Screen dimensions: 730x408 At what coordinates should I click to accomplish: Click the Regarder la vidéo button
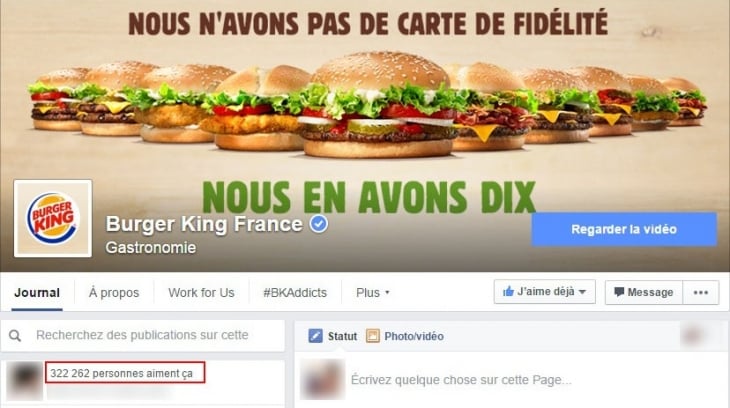click(x=624, y=229)
